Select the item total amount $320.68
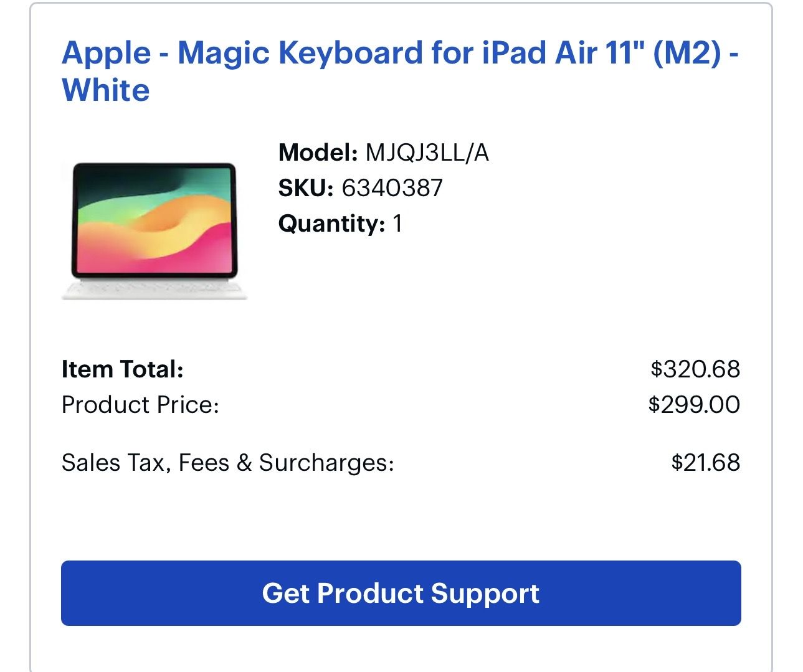Image resolution: width=803 pixels, height=672 pixels. click(x=695, y=369)
